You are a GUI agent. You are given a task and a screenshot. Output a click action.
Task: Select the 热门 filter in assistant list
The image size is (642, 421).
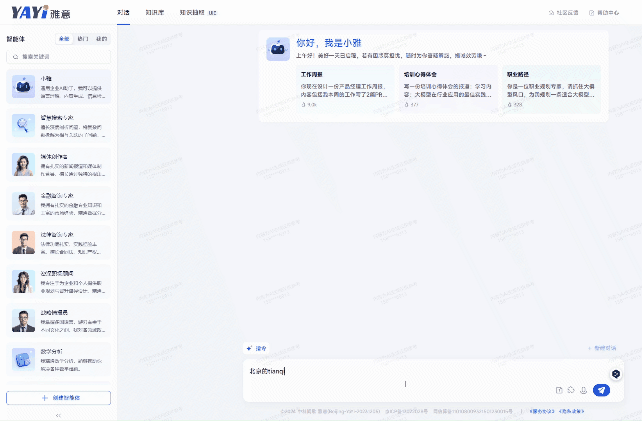[83, 39]
